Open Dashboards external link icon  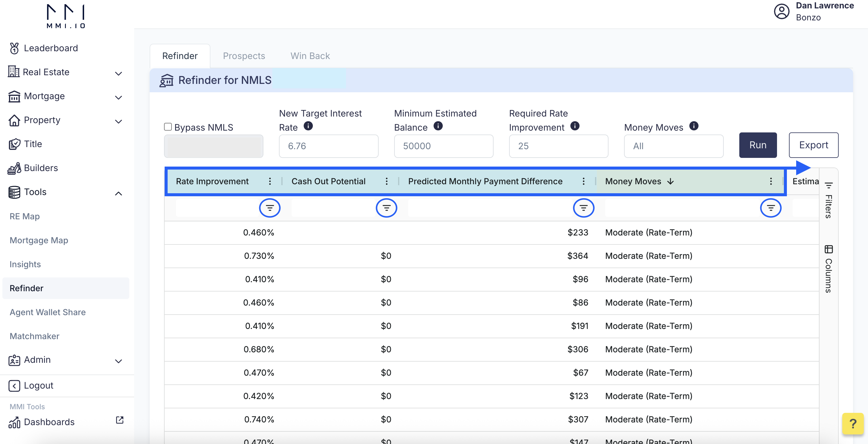(x=120, y=420)
